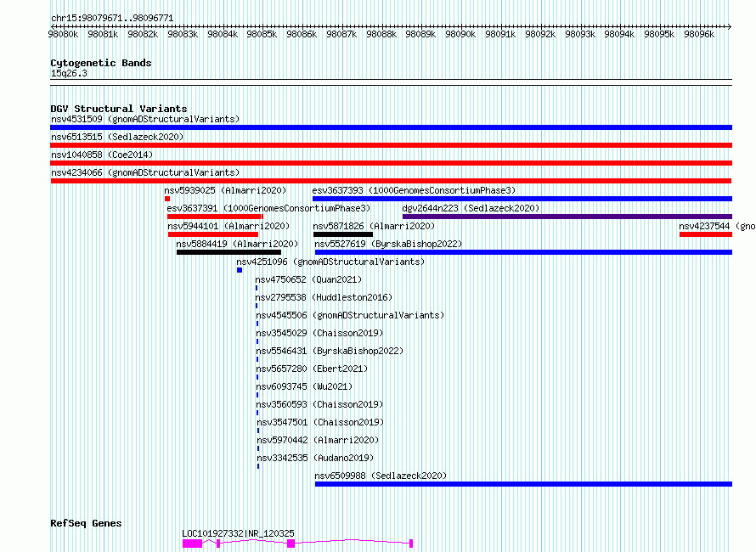Open nsv4251096 gnomAD variant label
The image size is (756, 552).
[330, 262]
